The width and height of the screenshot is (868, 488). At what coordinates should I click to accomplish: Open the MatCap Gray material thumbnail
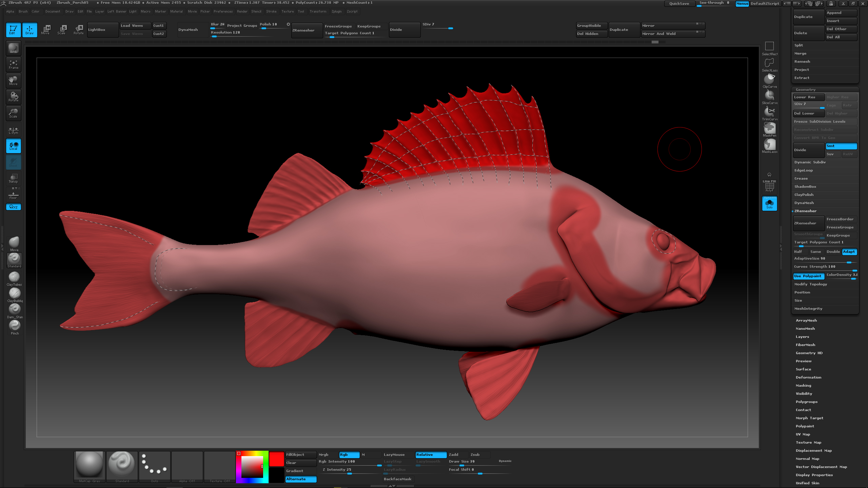coord(90,467)
